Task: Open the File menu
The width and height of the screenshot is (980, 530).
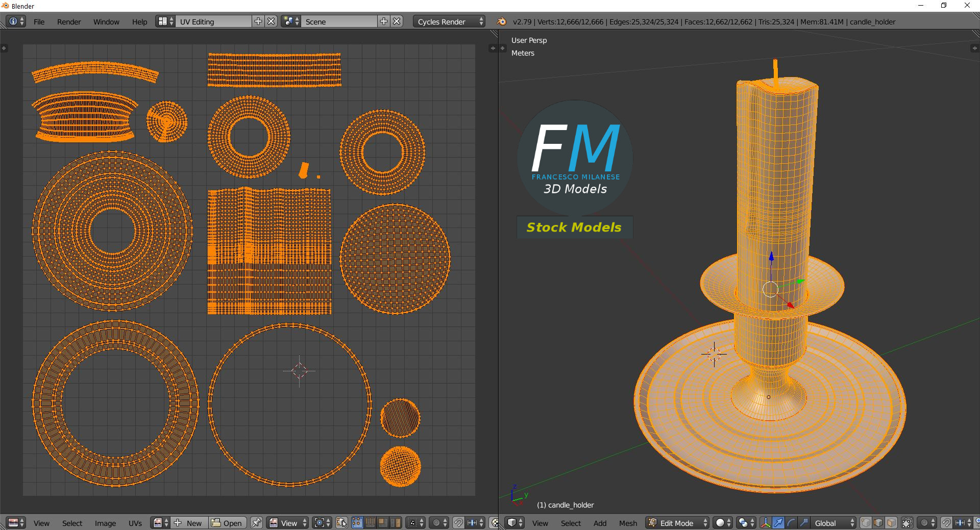Action: click(39, 21)
